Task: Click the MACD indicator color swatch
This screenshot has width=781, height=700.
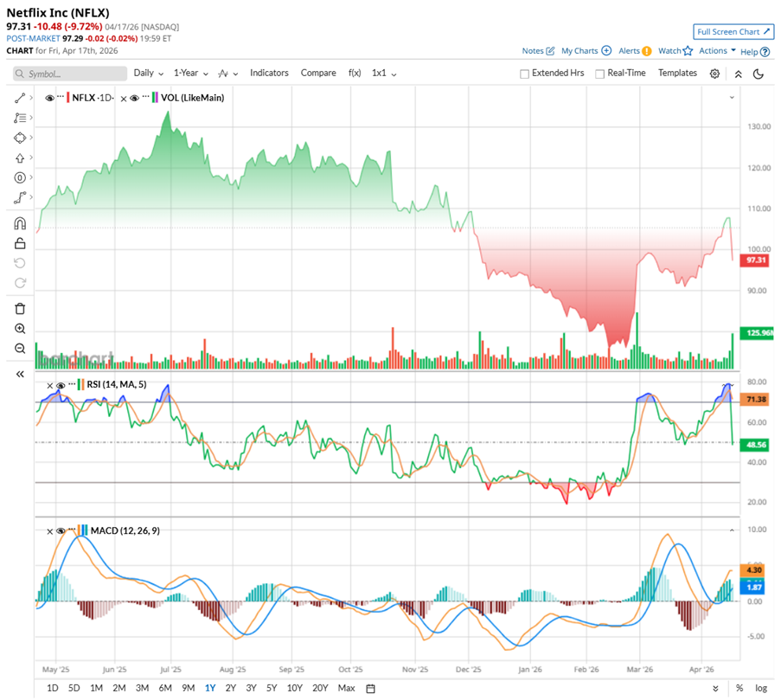Action: point(83,531)
